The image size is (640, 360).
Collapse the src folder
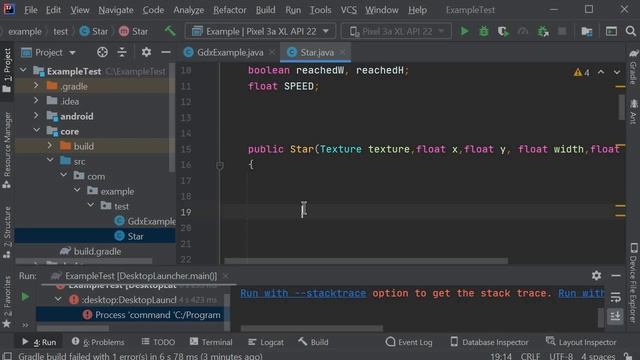(x=49, y=160)
